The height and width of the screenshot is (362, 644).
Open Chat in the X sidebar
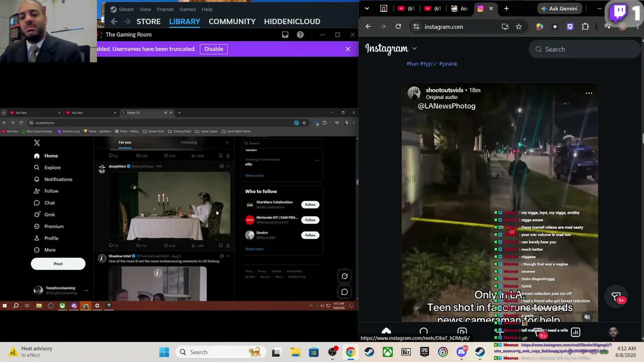[x=44, y=203]
